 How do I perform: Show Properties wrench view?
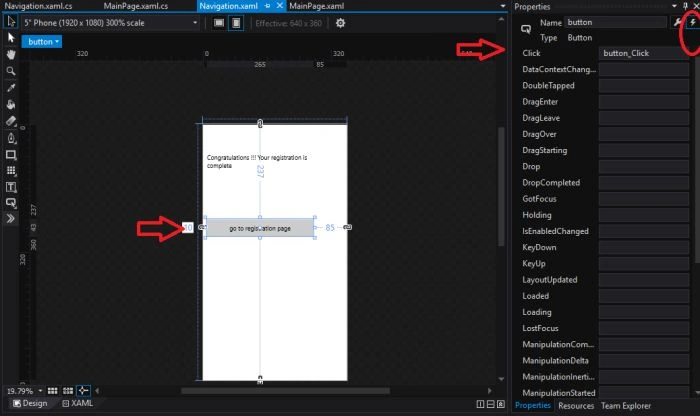pos(678,22)
